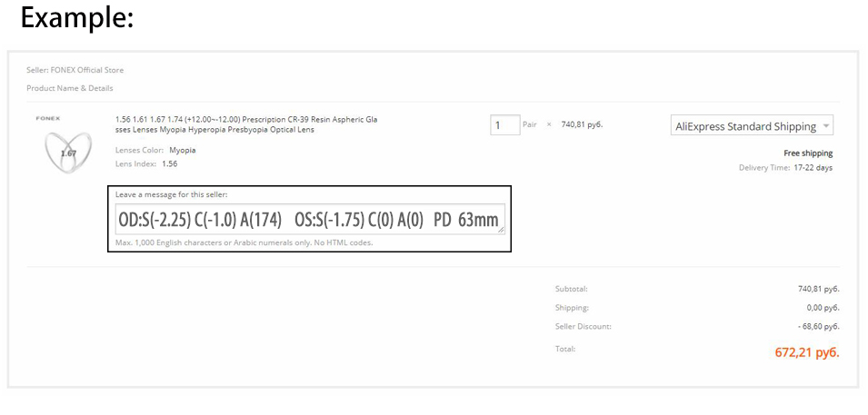Click the Seller Discount label
This screenshot has width=868, height=415.
click(x=583, y=326)
